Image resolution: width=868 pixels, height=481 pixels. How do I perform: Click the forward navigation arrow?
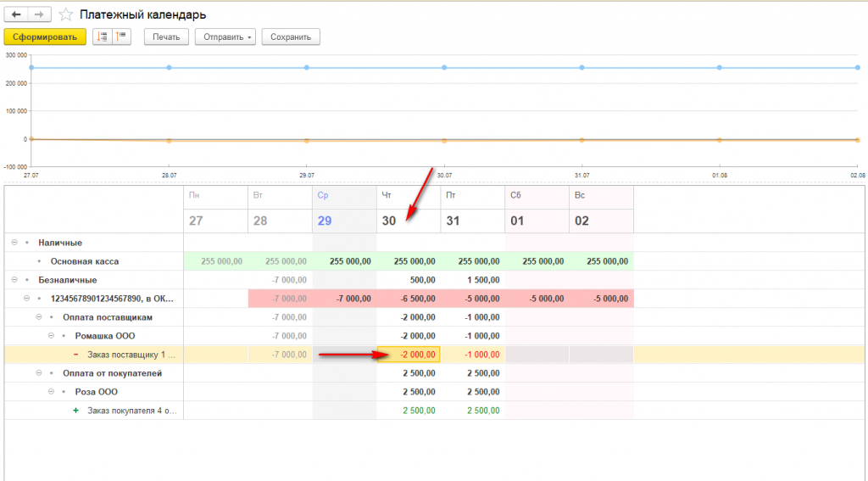point(39,14)
